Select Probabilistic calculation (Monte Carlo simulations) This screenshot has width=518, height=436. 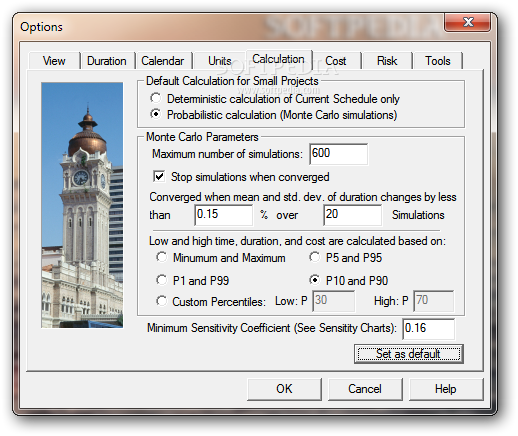pyautogui.click(x=273, y=115)
